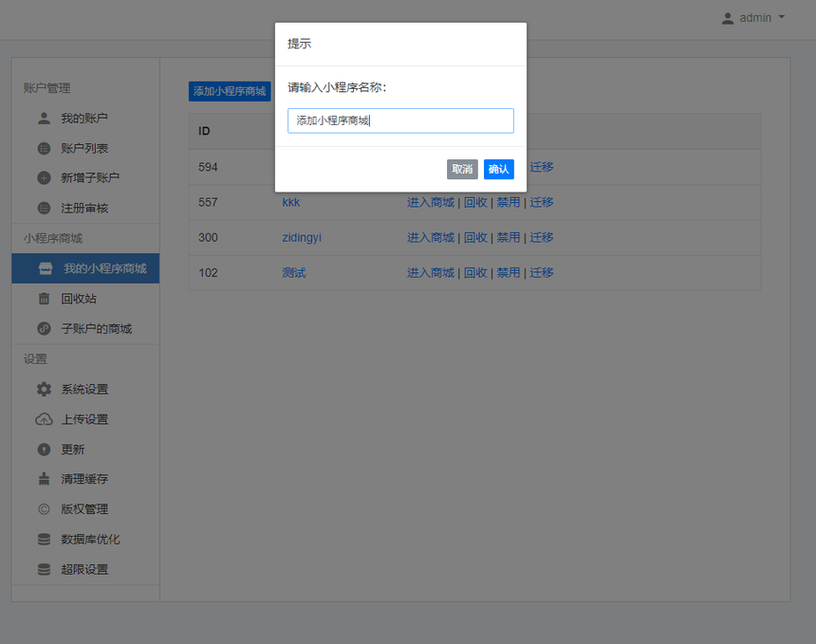Screen dimensions: 816x644
Task: Click 回收 link for the zidingyi row
Action: (x=475, y=237)
